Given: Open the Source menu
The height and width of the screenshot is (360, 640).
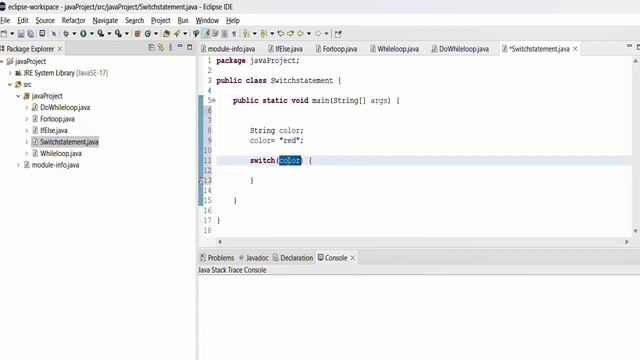Looking at the screenshot, I should tap(45, 20).
